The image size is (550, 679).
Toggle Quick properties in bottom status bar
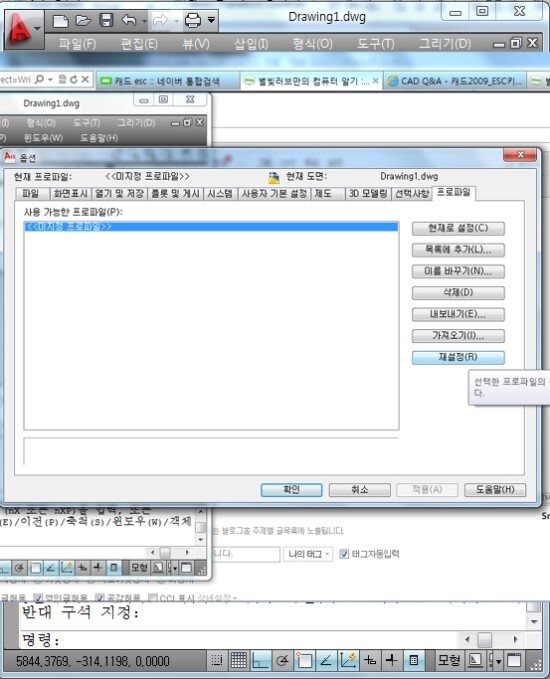[x=413, y=660]
